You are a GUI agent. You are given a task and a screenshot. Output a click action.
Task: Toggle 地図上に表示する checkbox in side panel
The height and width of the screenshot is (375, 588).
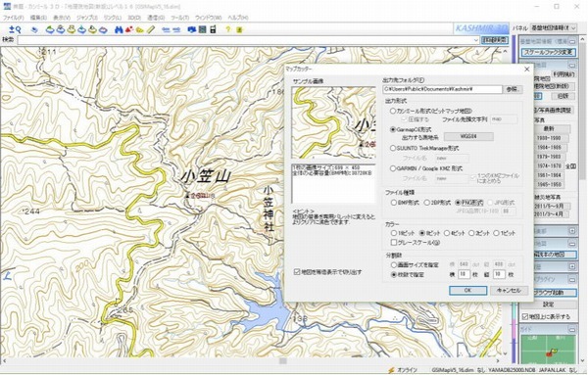tap(525, 316)
